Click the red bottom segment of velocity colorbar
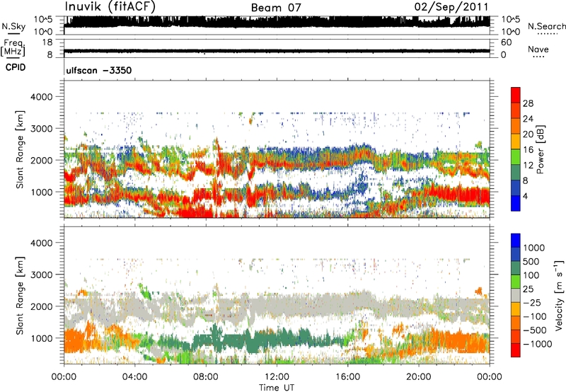The width and height of the screenshot is (566, 392). 516,350
